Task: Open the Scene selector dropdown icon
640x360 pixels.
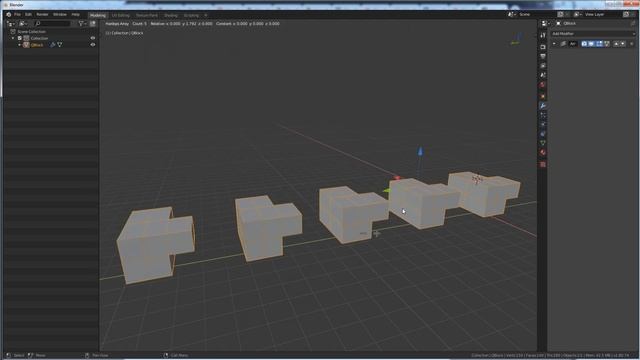Action: [x=511, y=14]
